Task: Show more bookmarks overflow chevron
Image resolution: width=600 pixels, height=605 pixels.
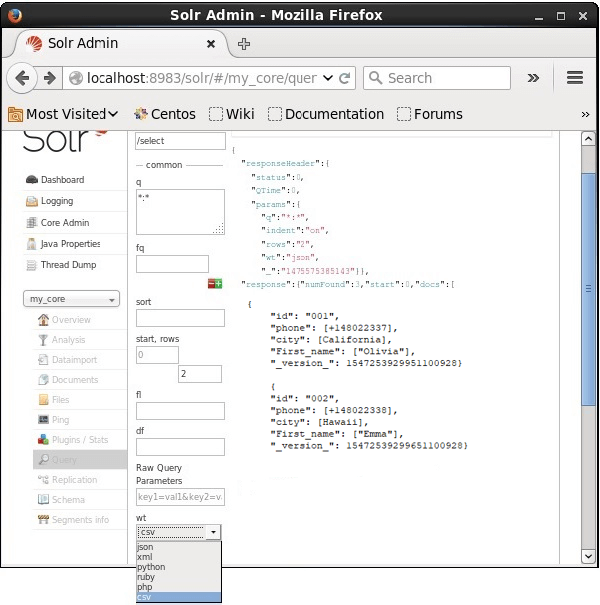Action: point(585,115)
